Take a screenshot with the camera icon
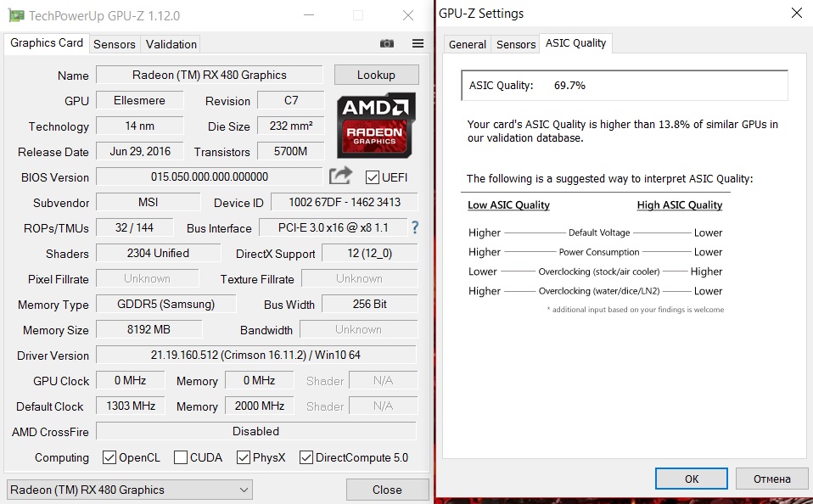Image resolution: width=813 pixels, height=504 pixels. coord(387,43)
